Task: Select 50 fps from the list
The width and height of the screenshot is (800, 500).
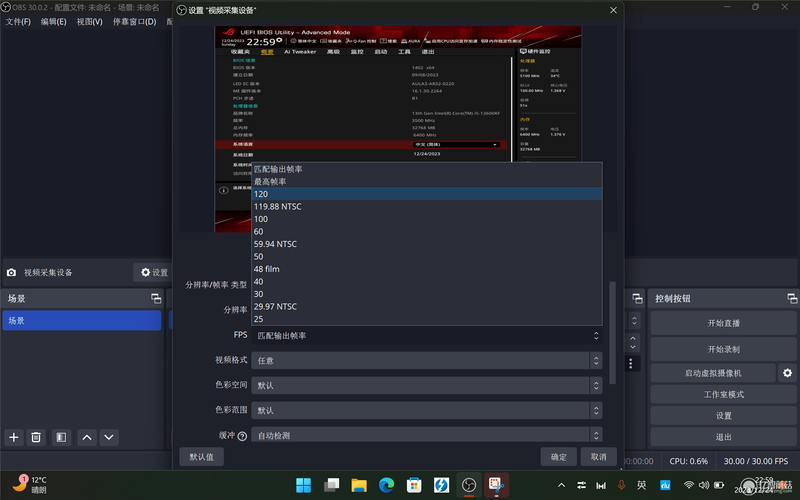Action: (x=427, y=257)
